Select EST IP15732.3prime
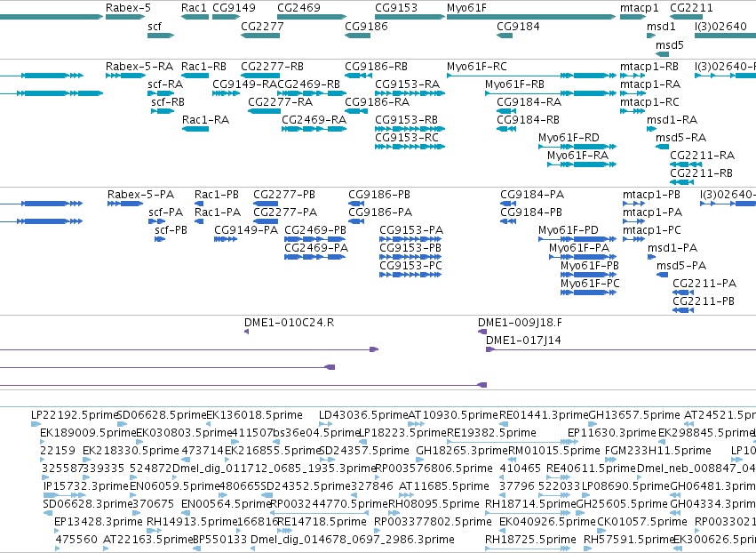 click(x=65, y=495)
